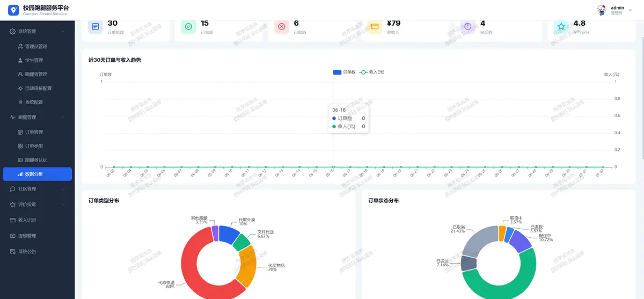Click the 订单类型分布 heading

tap(104, 201)
